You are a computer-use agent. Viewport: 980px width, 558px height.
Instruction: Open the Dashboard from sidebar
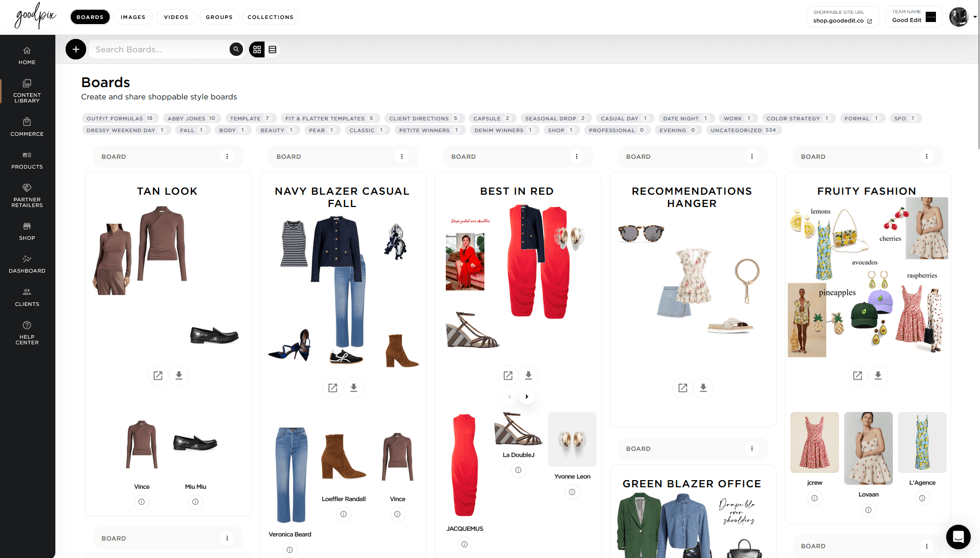point(27,264)
